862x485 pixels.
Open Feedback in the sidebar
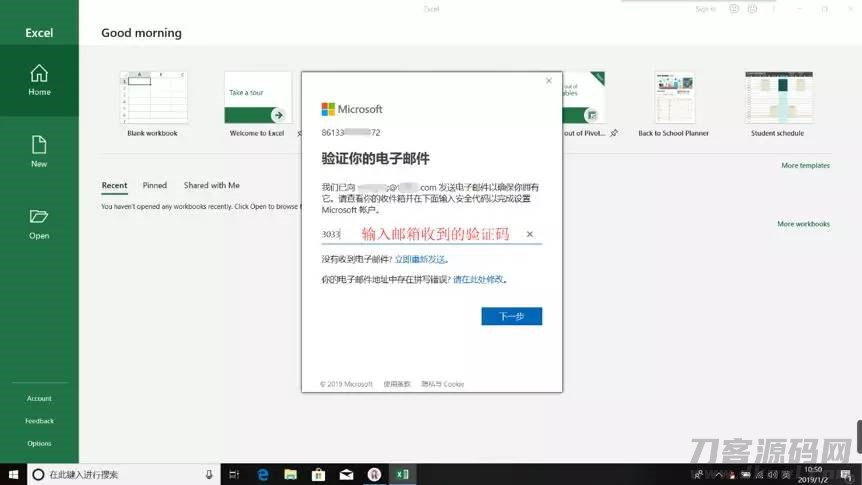(x=39, y=421)
